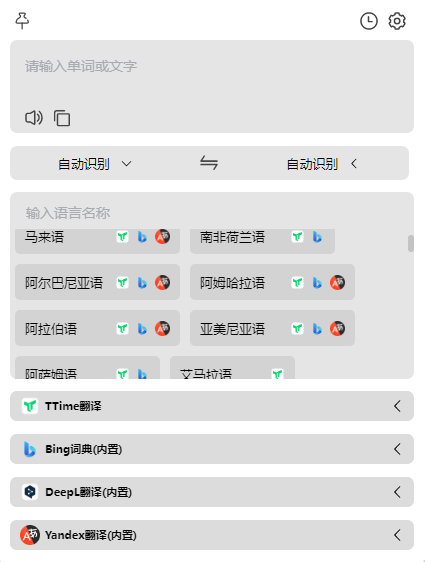The height and width of the screenshot is (562, 425).
Task: Swap source and target languages
Action: click(x=209, y=163)
